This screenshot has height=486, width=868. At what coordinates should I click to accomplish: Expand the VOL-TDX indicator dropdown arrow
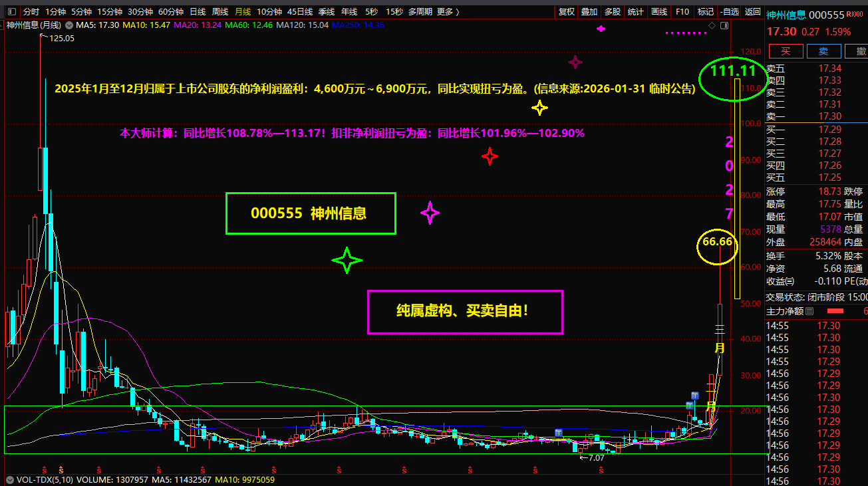click(x=10, y=479)
